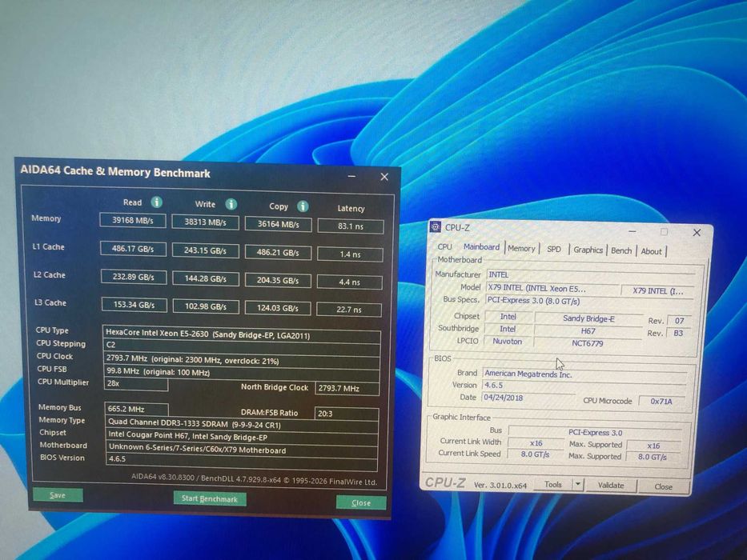Click the CPU Stepping field C2
The image size is (747, 560).
(x=242, y=347)
